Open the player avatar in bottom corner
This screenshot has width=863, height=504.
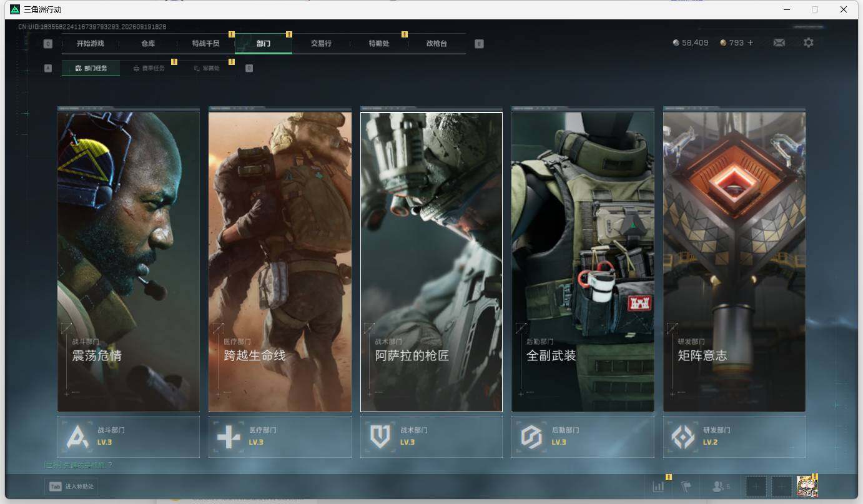807,486
